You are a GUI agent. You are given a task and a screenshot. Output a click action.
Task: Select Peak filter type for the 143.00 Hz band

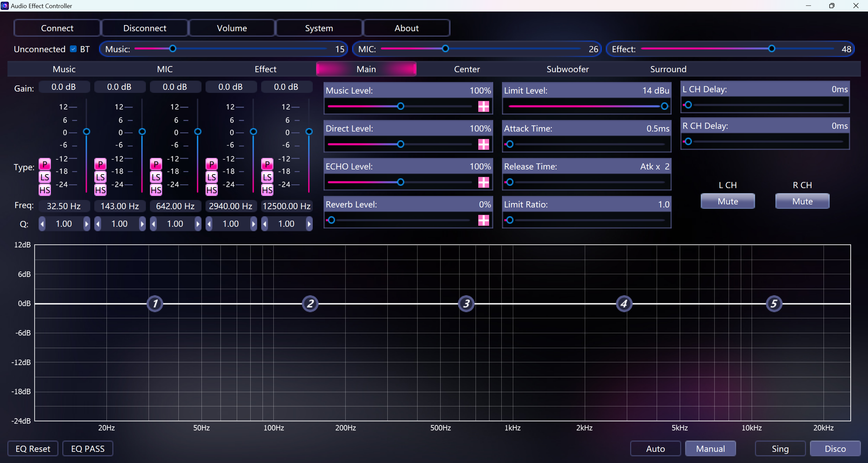tap(100, 164)
